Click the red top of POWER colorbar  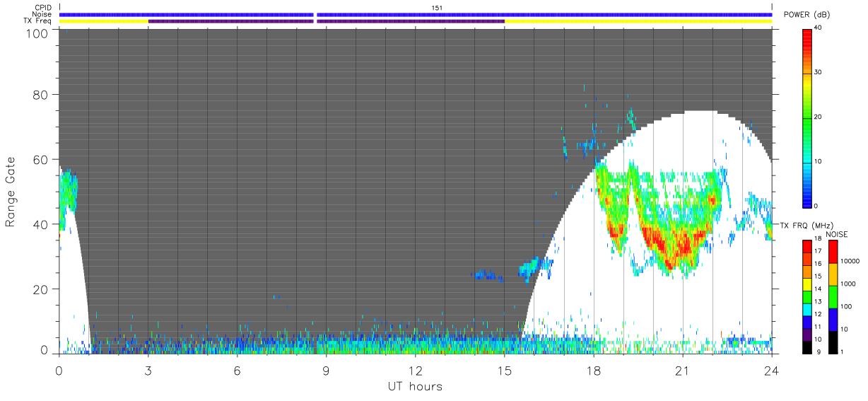tap(808, 39)
